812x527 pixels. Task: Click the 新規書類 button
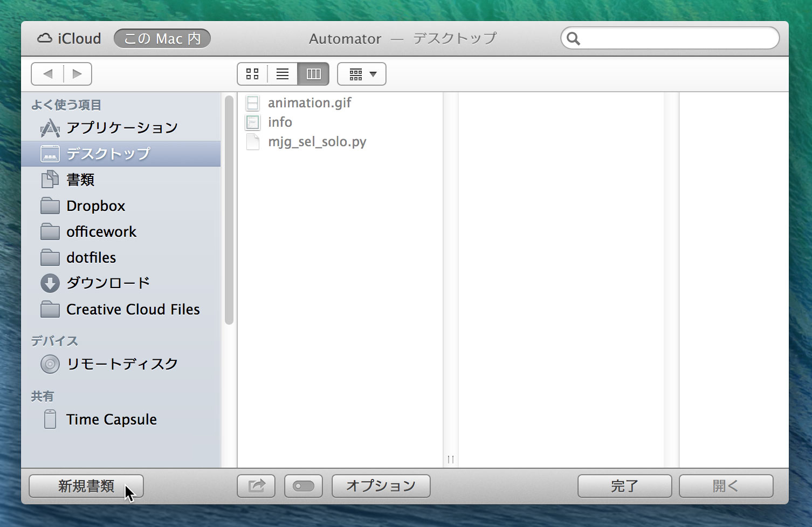click(x=86, y=486)
